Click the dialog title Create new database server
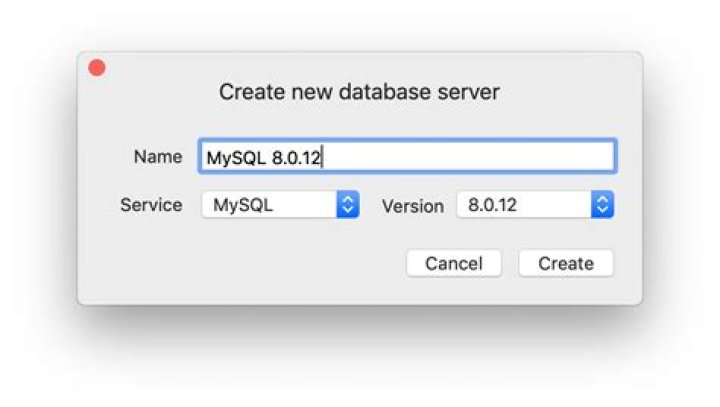720x407 pixels. pos(359,93)
